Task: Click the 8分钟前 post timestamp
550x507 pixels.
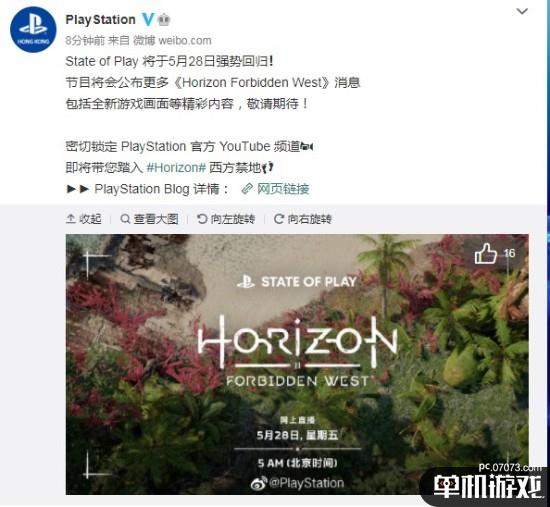Action: pos(85,41)
